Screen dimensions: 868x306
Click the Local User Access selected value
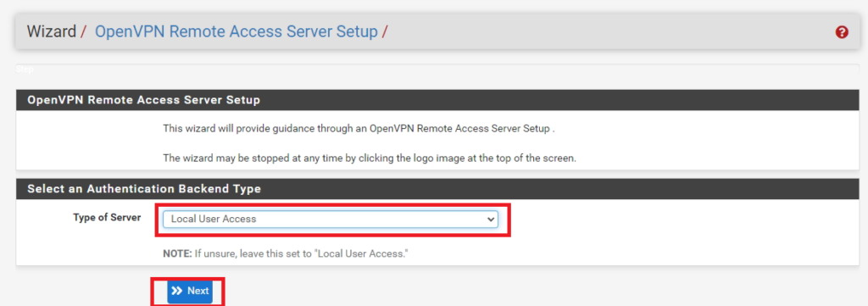pyautogui.click(x=214, y=220)
